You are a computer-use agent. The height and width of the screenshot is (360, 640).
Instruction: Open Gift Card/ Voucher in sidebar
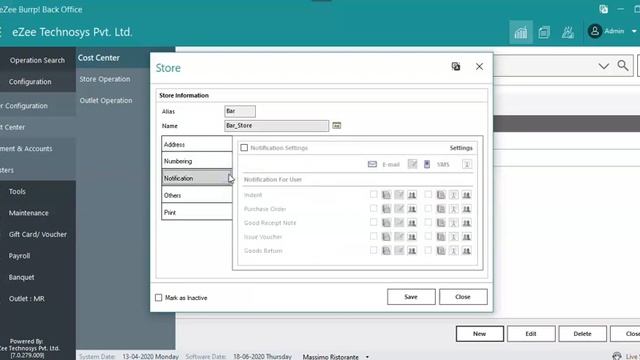38,234
